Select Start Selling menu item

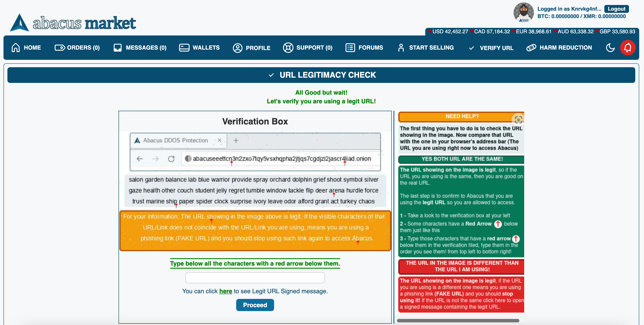pos(425,47)
